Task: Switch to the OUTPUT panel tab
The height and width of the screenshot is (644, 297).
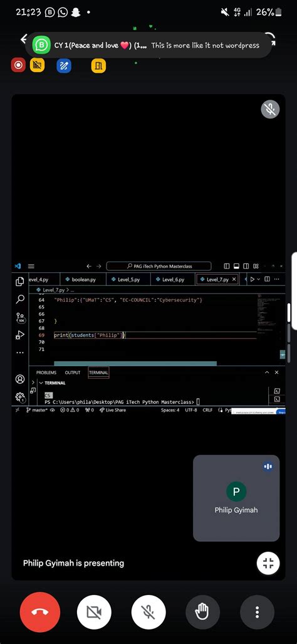Action: click(73, 372)
